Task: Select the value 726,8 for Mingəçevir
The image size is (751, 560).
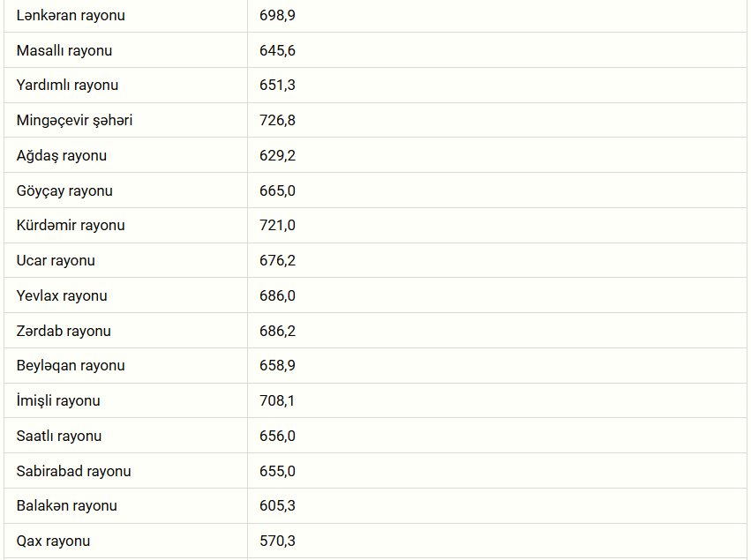Action: pyautogui.click(x=277, y=121)
